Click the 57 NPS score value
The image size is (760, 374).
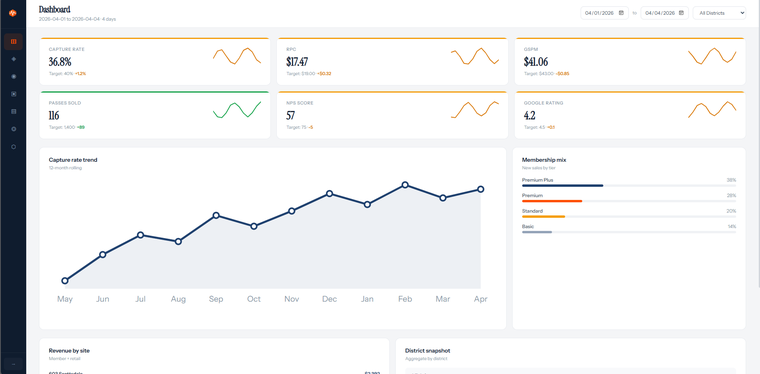tap(291, 116)
